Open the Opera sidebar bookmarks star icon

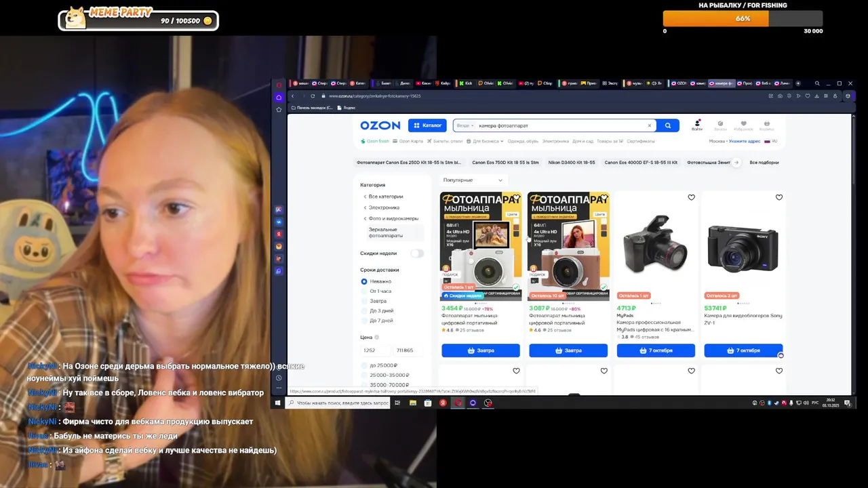coord(279,110)
